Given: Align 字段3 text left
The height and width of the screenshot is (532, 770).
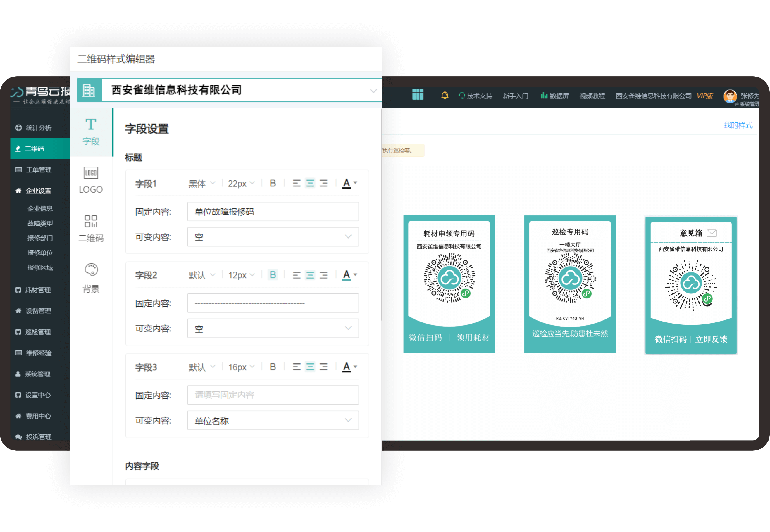Looking at the screenshot, I should point(297,367).
